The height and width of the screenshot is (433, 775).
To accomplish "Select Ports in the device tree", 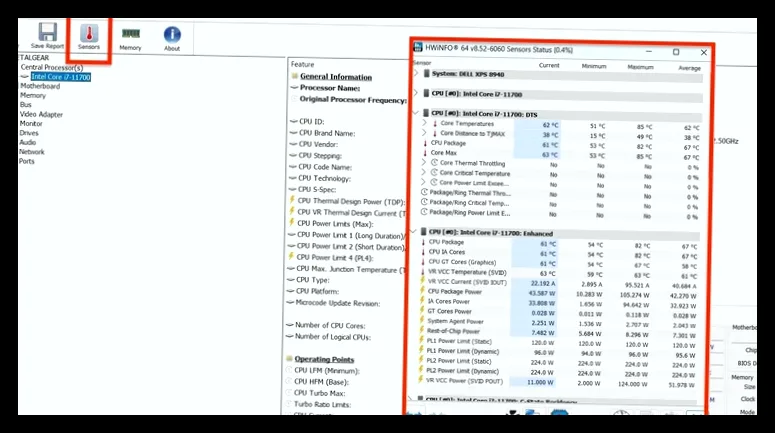I will (27, 161).
